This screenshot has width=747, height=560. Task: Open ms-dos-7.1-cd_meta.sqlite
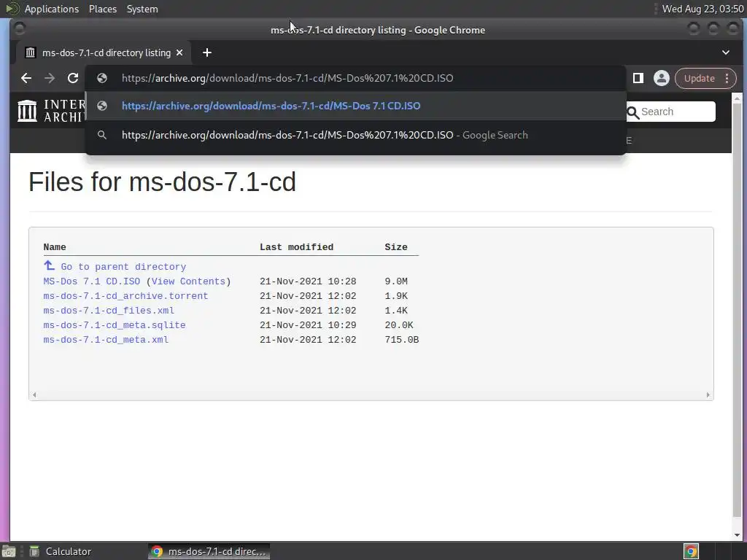115,325
